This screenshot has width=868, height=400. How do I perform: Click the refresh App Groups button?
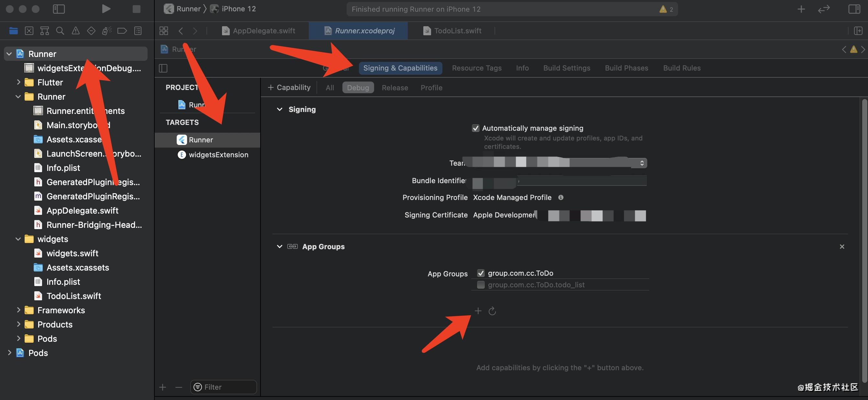(x=492, y=310)
